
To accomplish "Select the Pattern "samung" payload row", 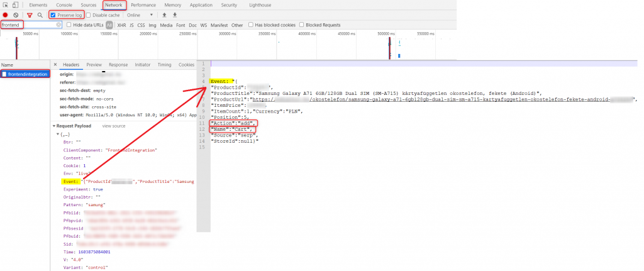I will pyautogui.click(x=84, y=204).
